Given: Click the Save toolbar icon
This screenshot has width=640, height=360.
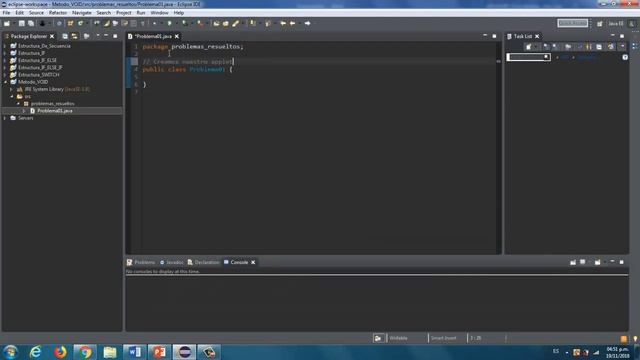Looking at the screenshot, I should coord(22,24).
